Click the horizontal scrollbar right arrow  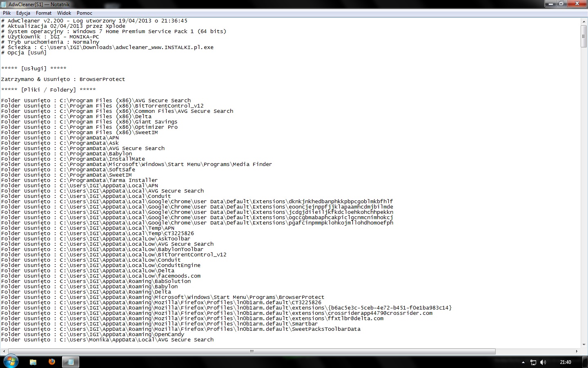click(577, 351)
